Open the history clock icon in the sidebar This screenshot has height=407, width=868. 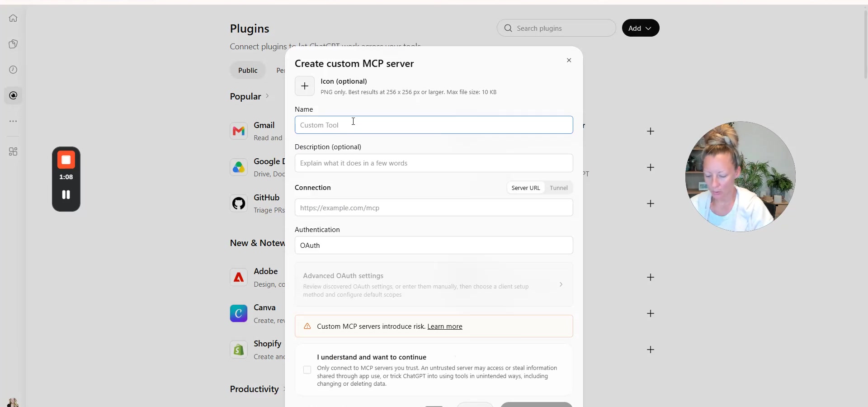(x=13, y=70)
